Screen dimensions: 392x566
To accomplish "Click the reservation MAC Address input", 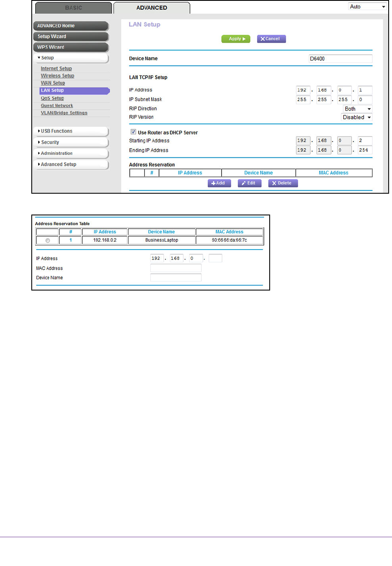I will pos(176,268).
